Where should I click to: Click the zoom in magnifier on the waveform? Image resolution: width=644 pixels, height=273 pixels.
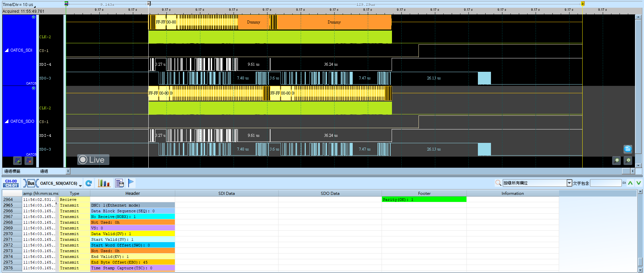click(628, 161)
